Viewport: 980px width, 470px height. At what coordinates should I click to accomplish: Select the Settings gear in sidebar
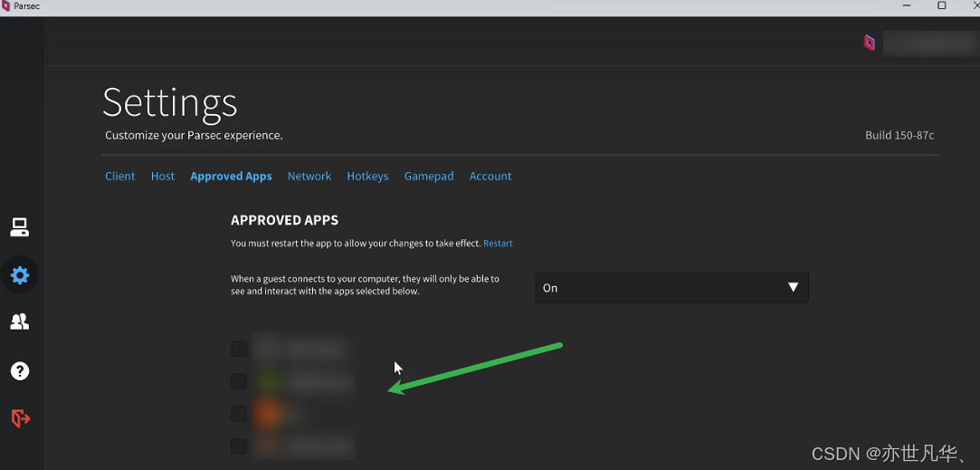19,274
